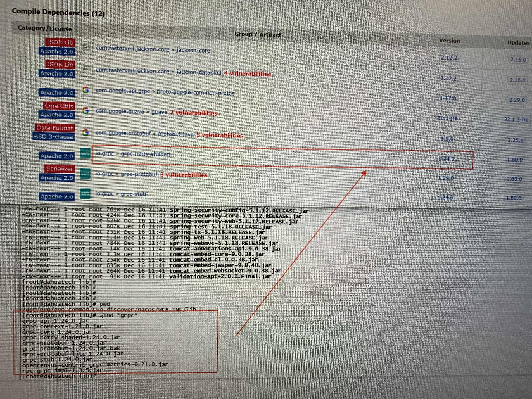Click grpc-netty-shaded-1.24.0.jar in terminal output
The image size is (532, 399).
point(71,337)
